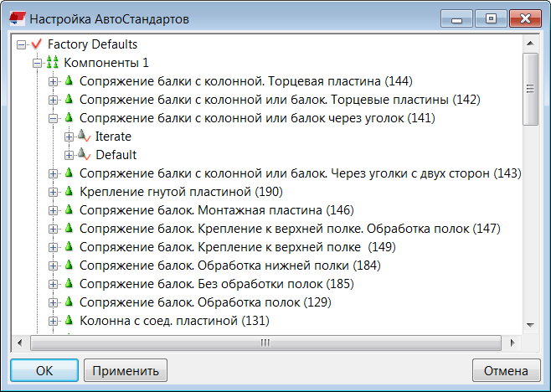
Task: Click the green icon next to Компоненты 1
Action: (52, 63)
